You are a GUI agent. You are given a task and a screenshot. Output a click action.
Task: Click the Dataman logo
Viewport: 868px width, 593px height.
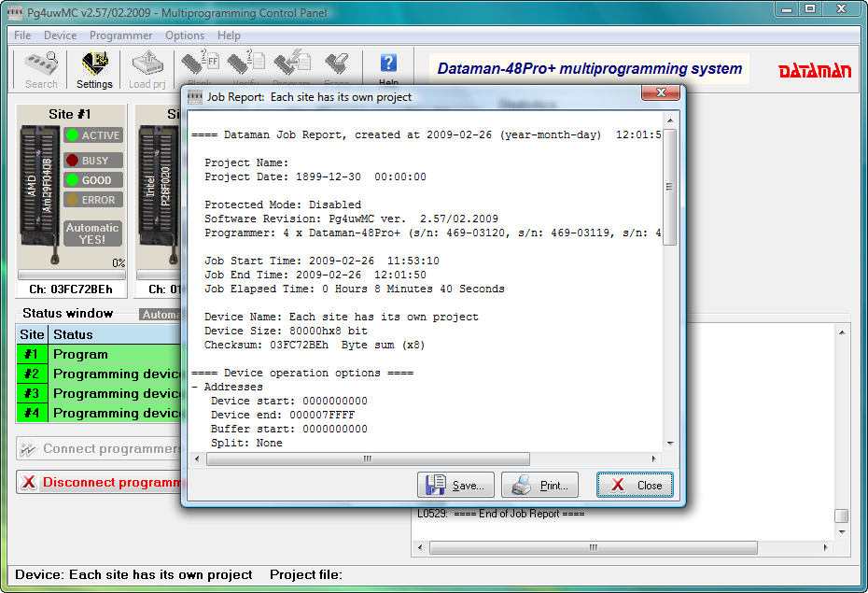click(x=817, y=68)
